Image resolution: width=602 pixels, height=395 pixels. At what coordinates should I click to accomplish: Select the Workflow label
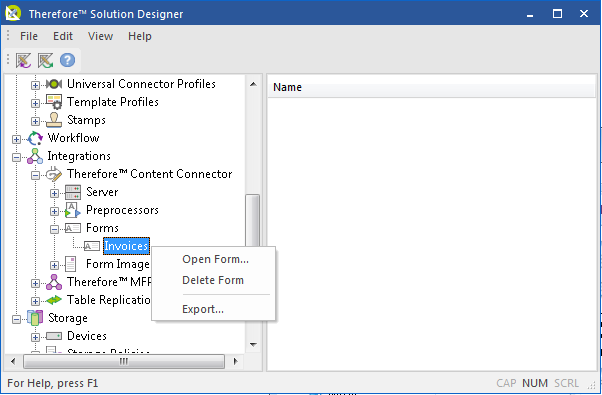[x=73, y=138]
